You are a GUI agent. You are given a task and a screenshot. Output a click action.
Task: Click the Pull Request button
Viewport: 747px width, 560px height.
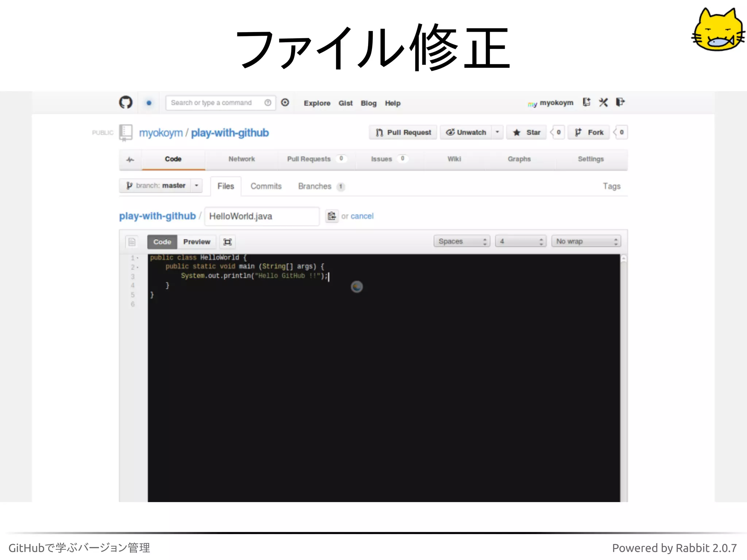pos(403,132)
